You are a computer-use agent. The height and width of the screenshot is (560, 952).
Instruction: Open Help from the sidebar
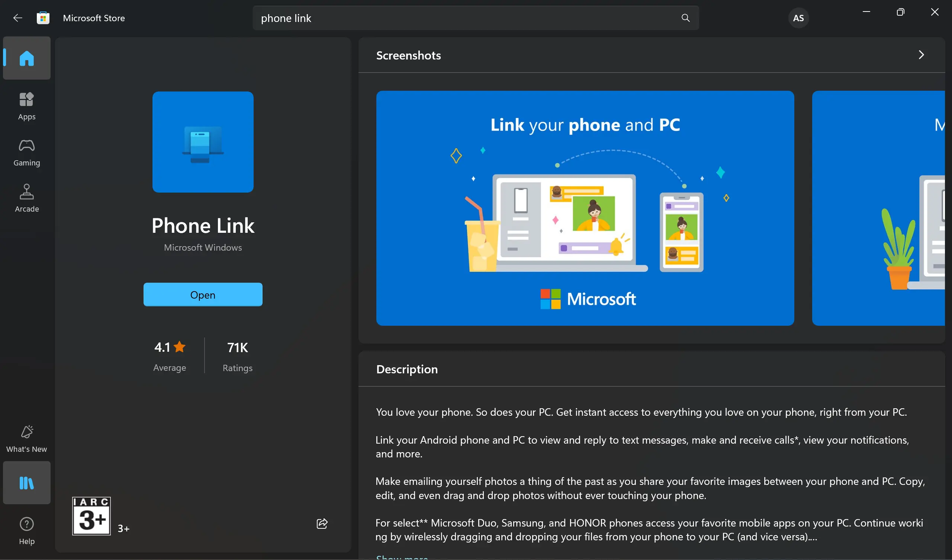[x=26, y=531]
